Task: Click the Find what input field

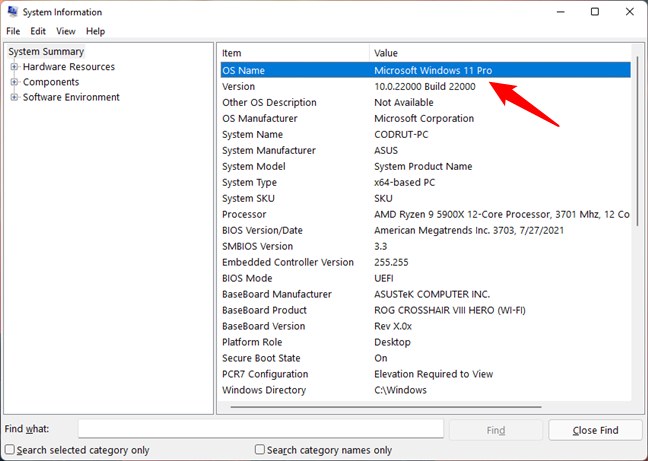Action: click(261, 429)
